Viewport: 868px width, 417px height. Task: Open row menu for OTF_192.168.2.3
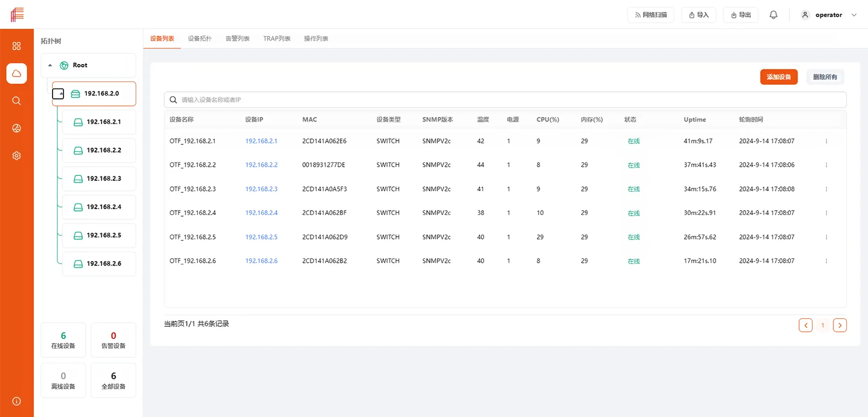pyautogui.click(x=826, y=189)
